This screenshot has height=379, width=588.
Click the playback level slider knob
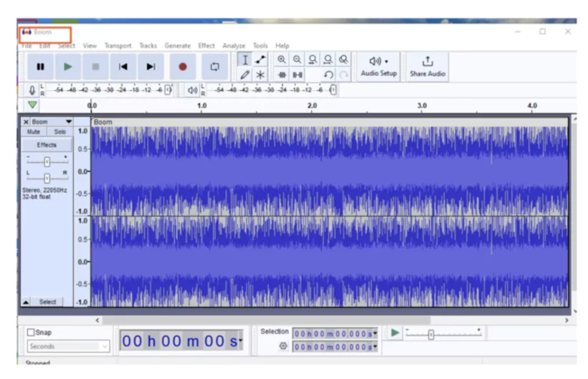pos(333,90)
